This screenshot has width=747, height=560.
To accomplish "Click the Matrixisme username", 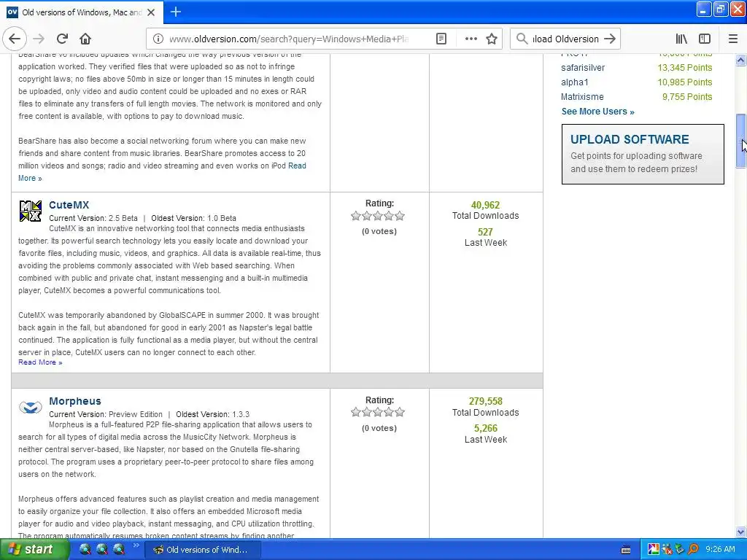I will point(582,97).
